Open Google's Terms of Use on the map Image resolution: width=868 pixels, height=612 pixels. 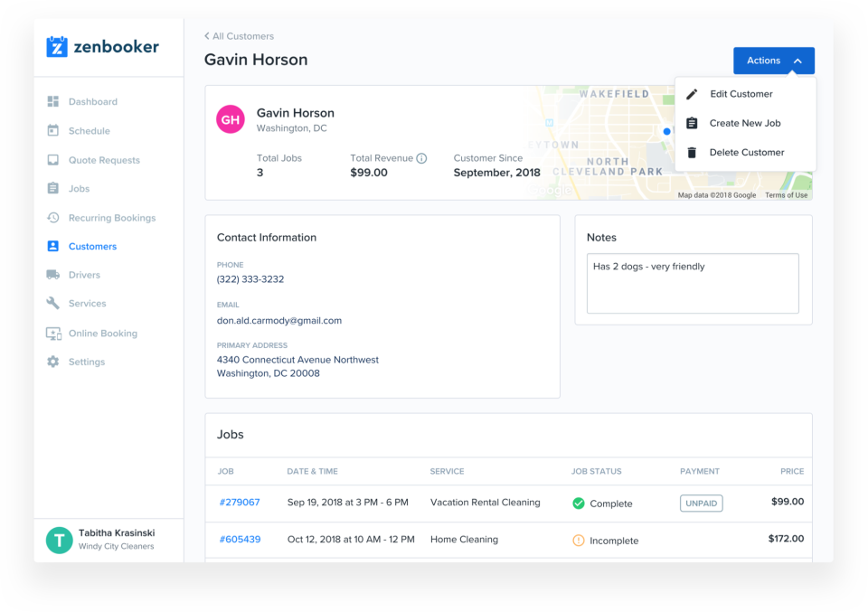point(786,194)
